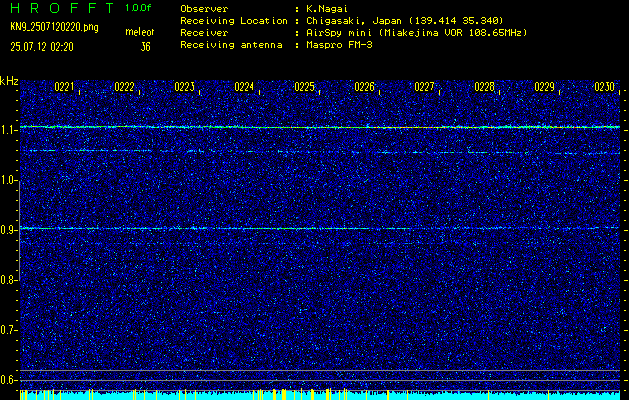Click time marker 0221
This screenshot has width=629, height=400.
64,87
